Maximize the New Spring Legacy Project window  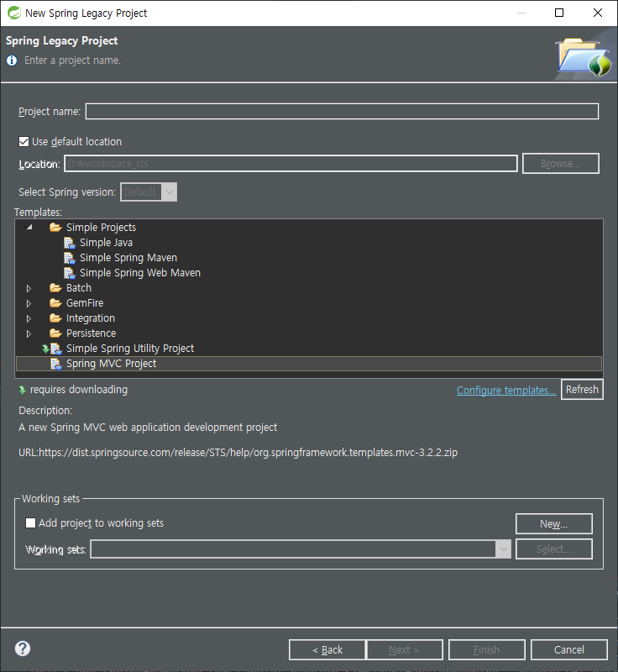[559, 13]
